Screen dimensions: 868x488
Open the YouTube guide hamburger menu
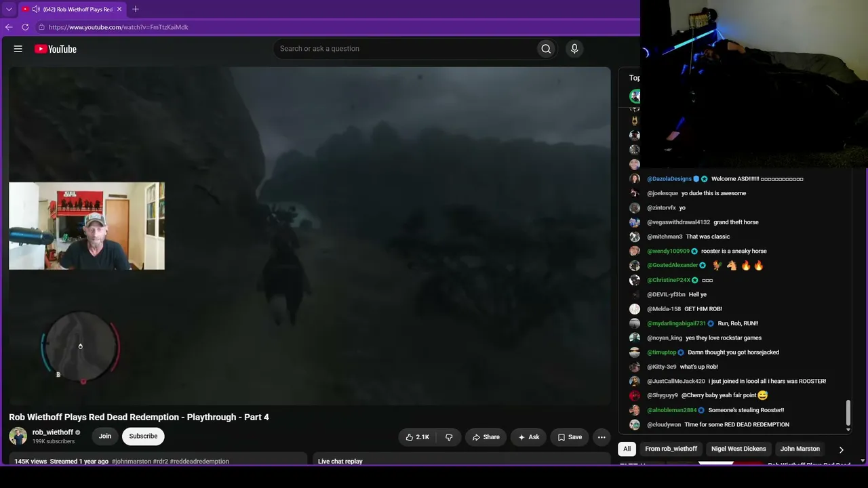pos(18,49)
